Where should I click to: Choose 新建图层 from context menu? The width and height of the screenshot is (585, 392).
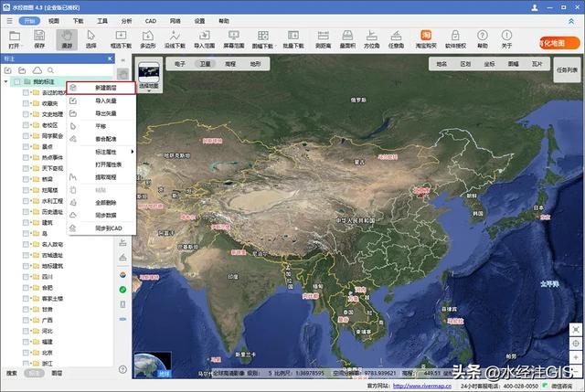coord(101,88)
